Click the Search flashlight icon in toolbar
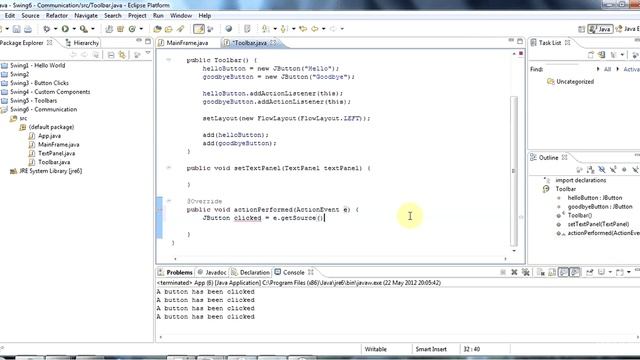The width and height of the screenshot is (640, 360). pyautogui.click(x=180, y=29)
